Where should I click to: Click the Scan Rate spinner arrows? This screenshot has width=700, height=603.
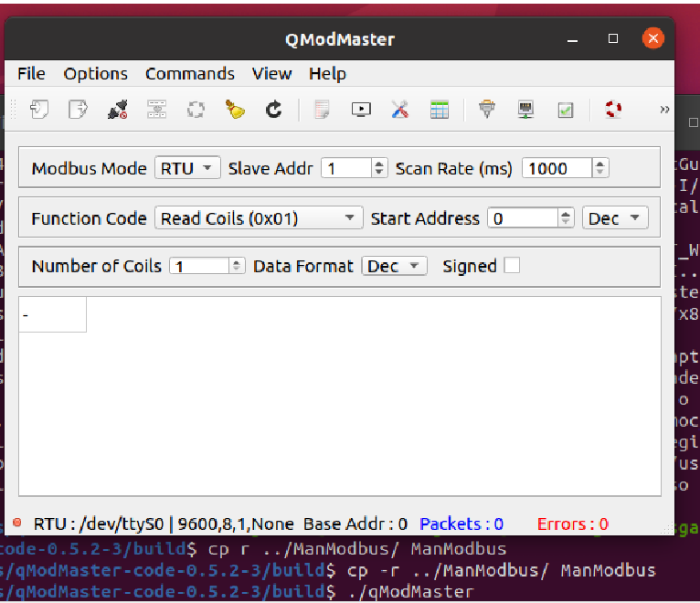click(600, 168)
